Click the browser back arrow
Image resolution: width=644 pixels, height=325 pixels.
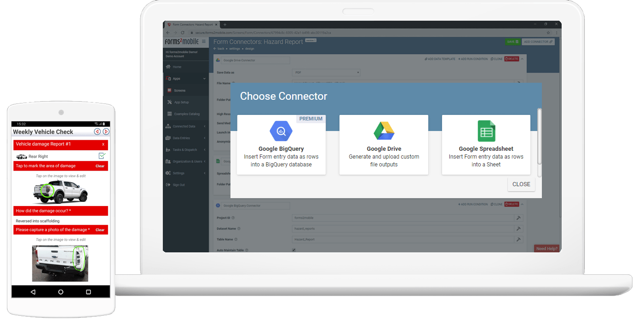tap(168, 33)
